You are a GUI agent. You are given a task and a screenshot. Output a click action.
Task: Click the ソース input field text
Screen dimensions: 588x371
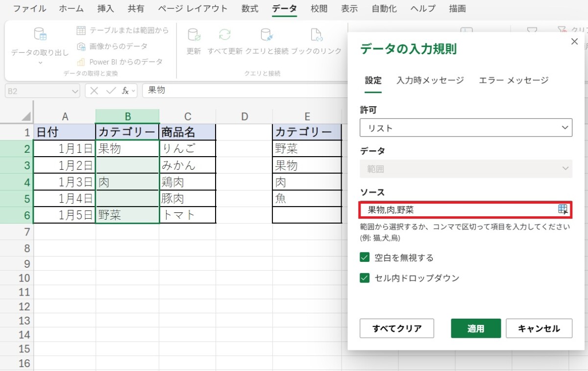coord(456,210)
